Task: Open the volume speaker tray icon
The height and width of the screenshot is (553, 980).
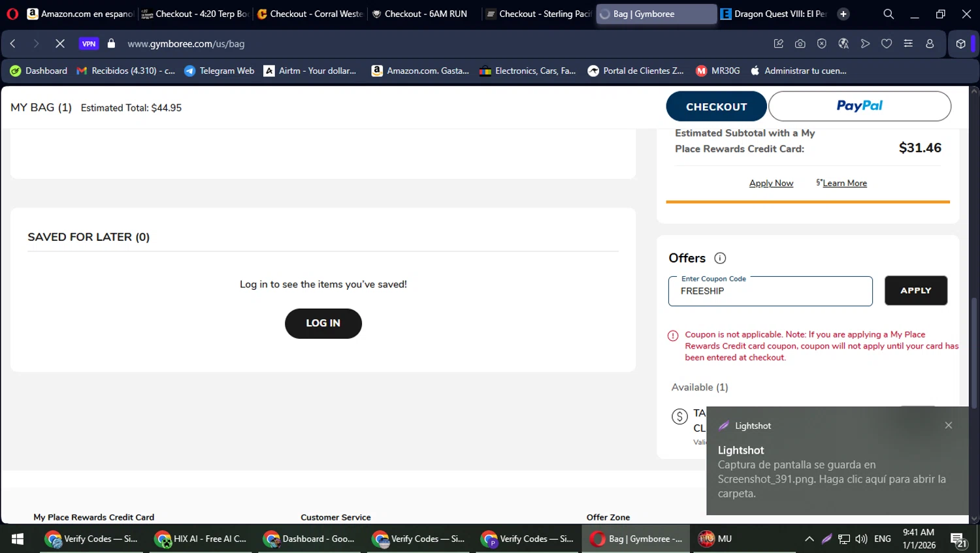Action: click(x=861, y=539)
